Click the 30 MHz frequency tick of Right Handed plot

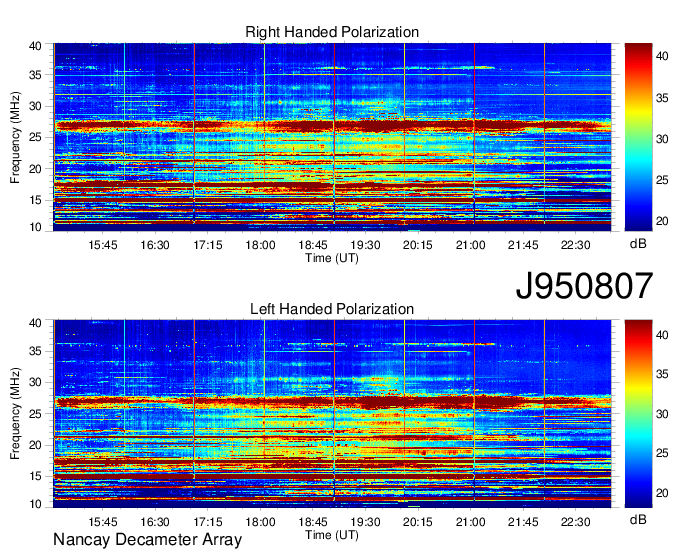coord(35,106)
